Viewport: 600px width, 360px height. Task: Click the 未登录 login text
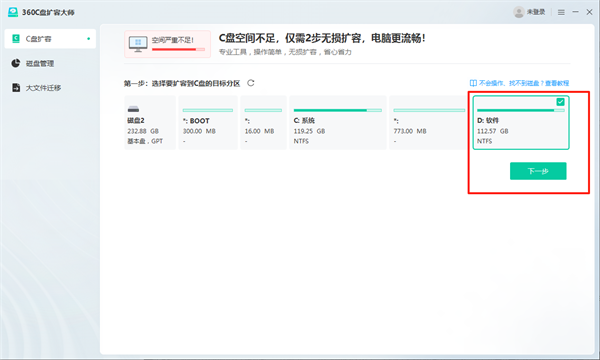[536, 12]
